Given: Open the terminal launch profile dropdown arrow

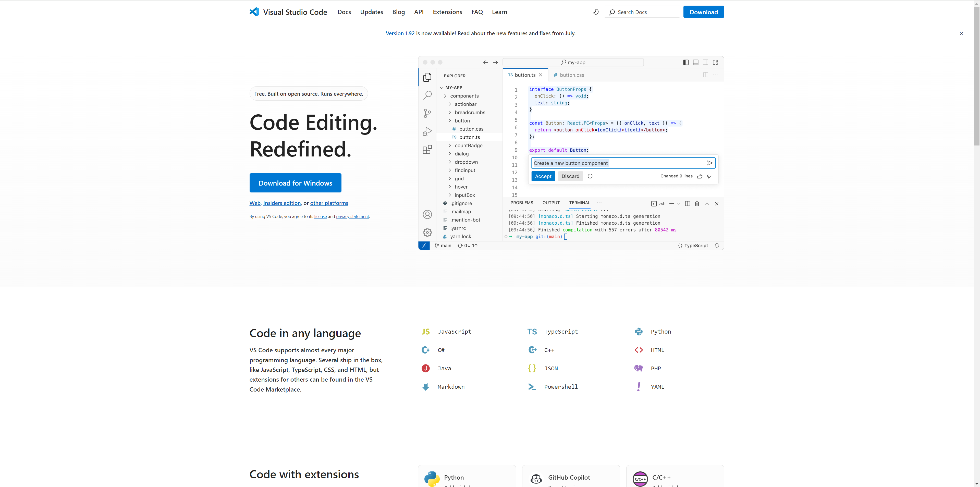Looking at the screenshot, I should coord(679,204).
